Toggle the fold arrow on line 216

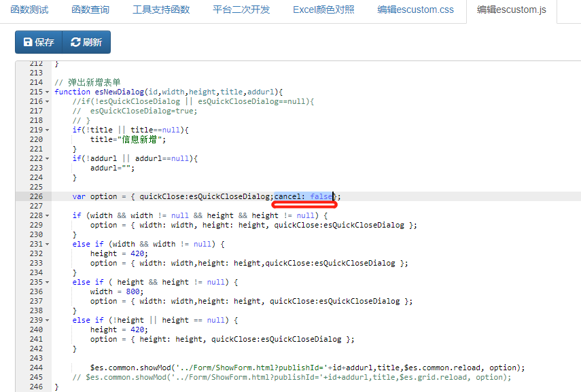pyautogui.click(x=47, y=101)
